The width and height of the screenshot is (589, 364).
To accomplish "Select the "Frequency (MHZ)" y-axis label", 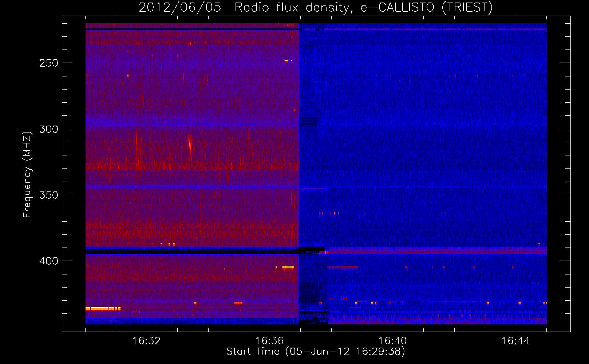I will point(27,174).
